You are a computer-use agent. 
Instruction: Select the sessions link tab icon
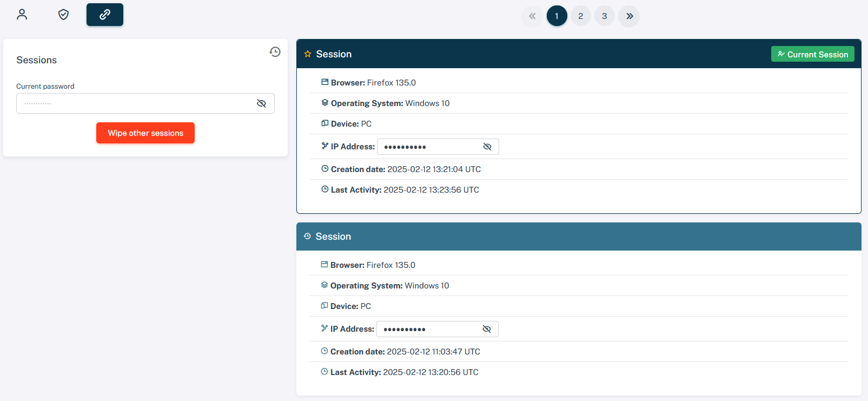pyautogui.click(x=105, y=15)
